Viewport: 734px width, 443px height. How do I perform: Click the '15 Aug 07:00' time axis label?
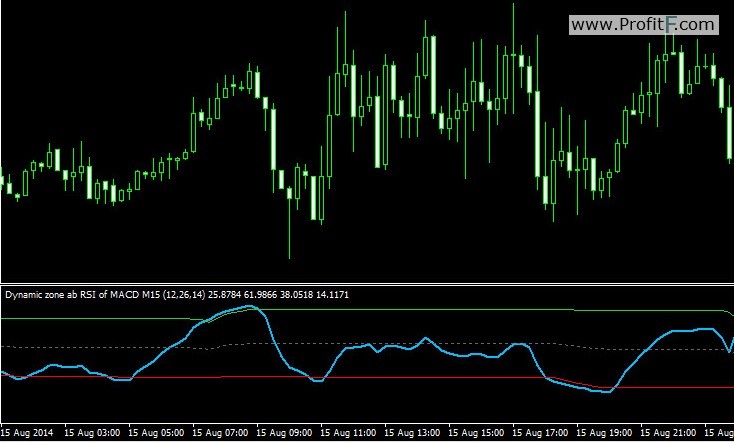point(220,432)
